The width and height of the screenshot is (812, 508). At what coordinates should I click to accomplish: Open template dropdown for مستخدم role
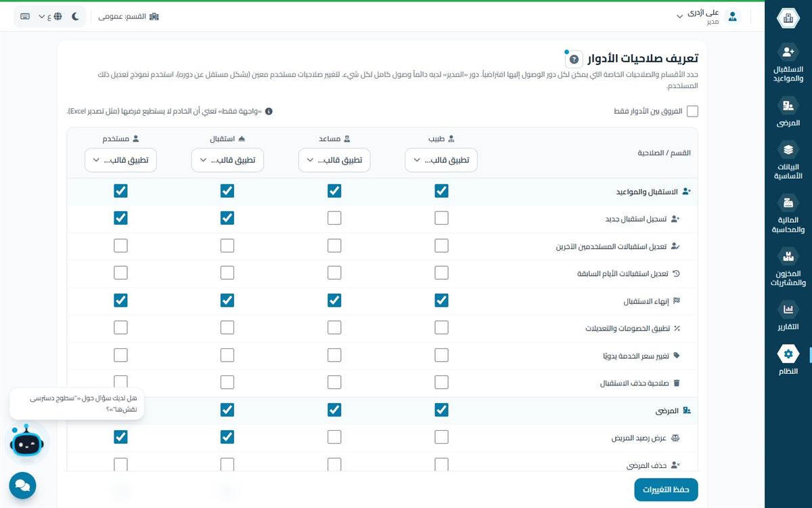tap(120, 161)
